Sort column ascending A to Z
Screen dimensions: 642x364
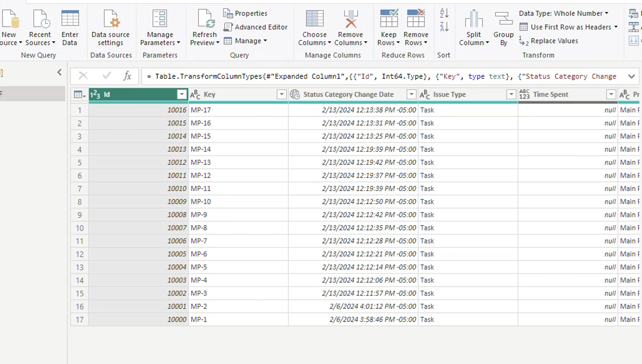(x=444, y=13)
